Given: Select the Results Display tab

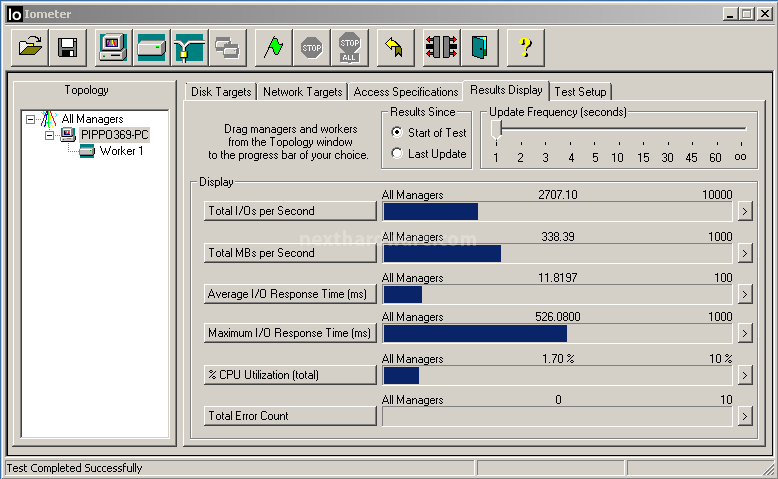Looking at the screenshot, I should tap(506, 90).
